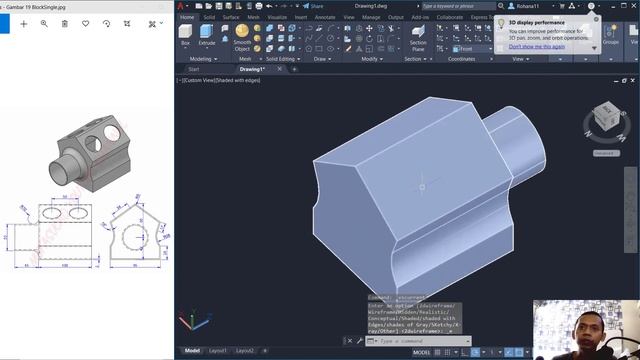This screenshot has height=360, width=640.
Task: Click the Save quick access icon
Action: pos(219,6)
